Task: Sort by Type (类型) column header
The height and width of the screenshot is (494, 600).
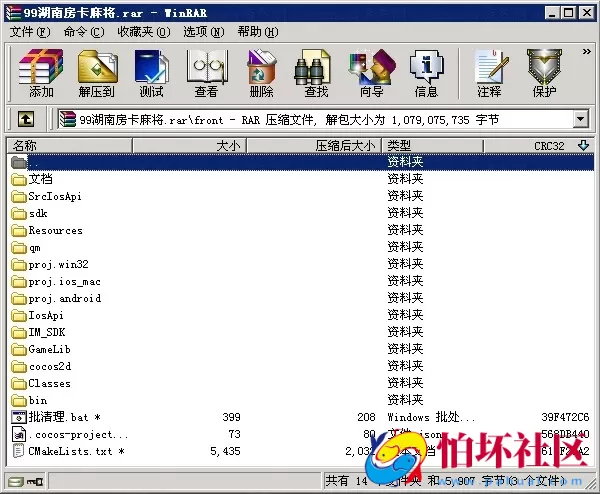Action: point(432,146)
